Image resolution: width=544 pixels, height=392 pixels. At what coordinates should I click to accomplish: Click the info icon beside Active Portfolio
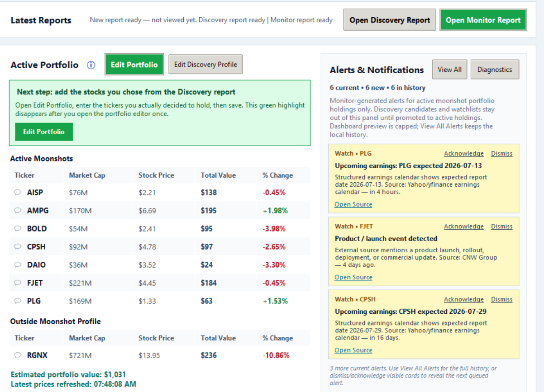point(91,65)
